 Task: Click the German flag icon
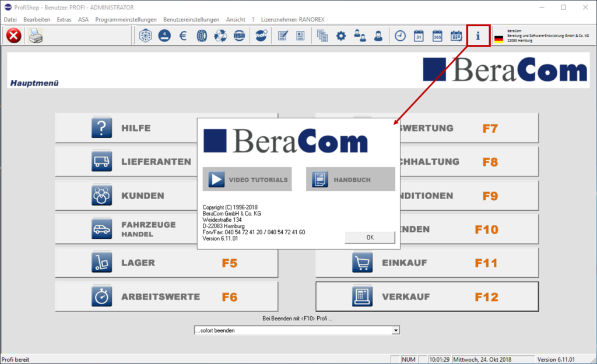(x=499, y=38)
